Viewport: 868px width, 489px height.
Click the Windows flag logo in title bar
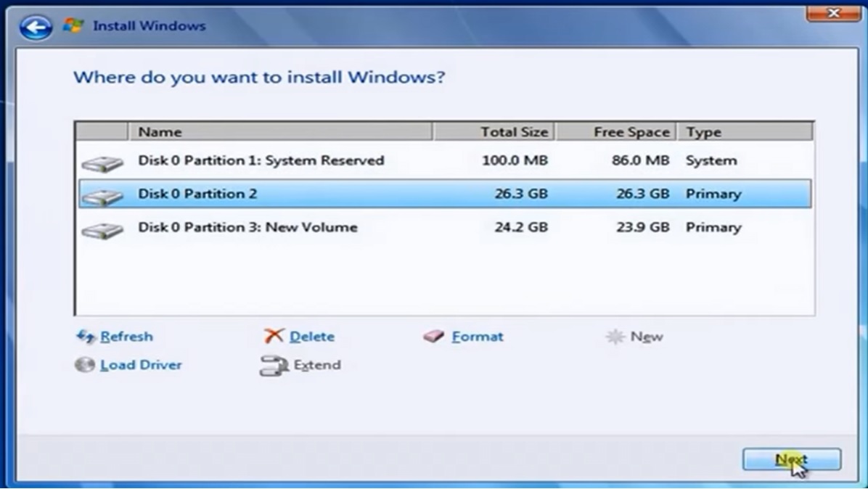point(73,25)
